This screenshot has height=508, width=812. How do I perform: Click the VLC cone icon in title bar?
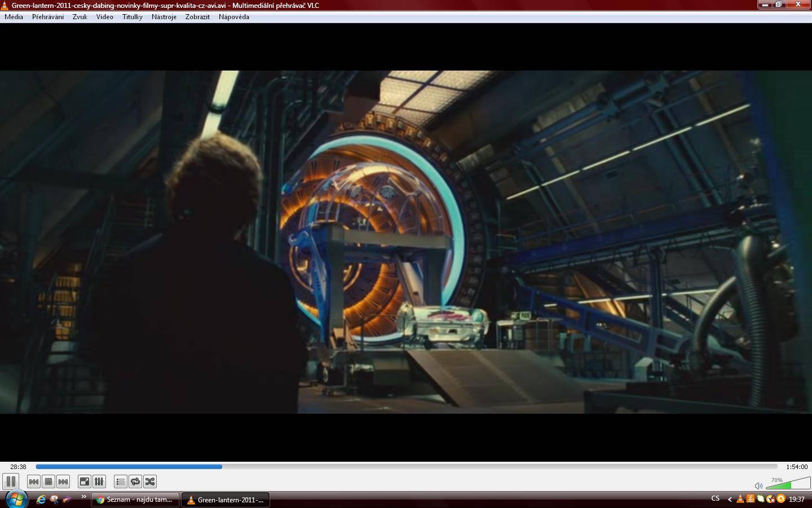pyautogui.click(x=5, y=5)
